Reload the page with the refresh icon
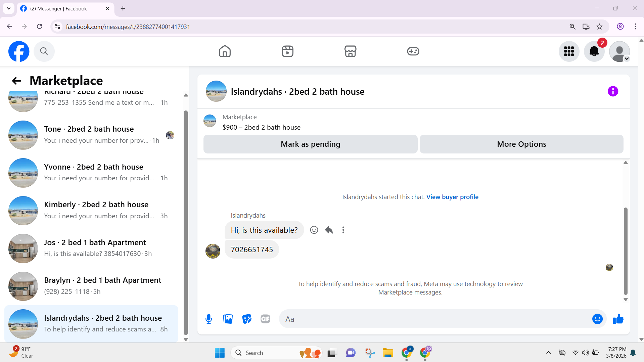The image size is (644, 362). coord(39,27)
